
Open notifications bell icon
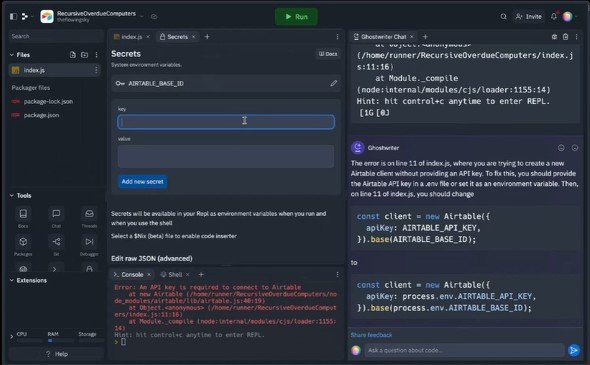pyautogui.click(x=554, y=16)
